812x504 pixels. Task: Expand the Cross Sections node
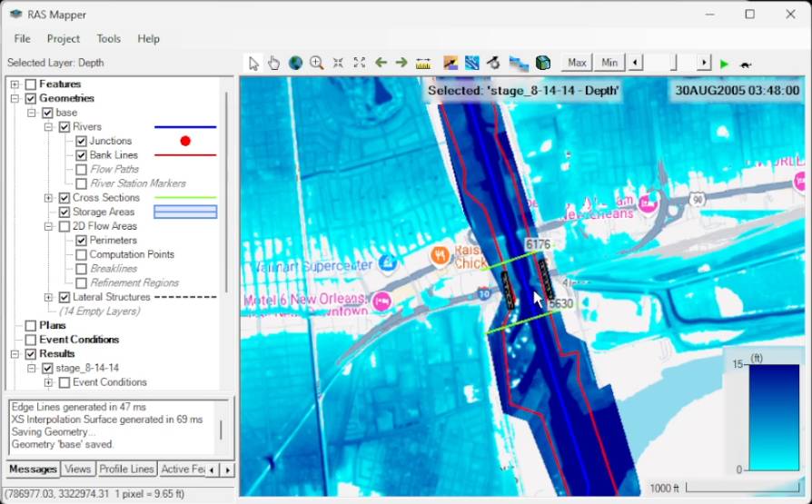tap(48, 198)
